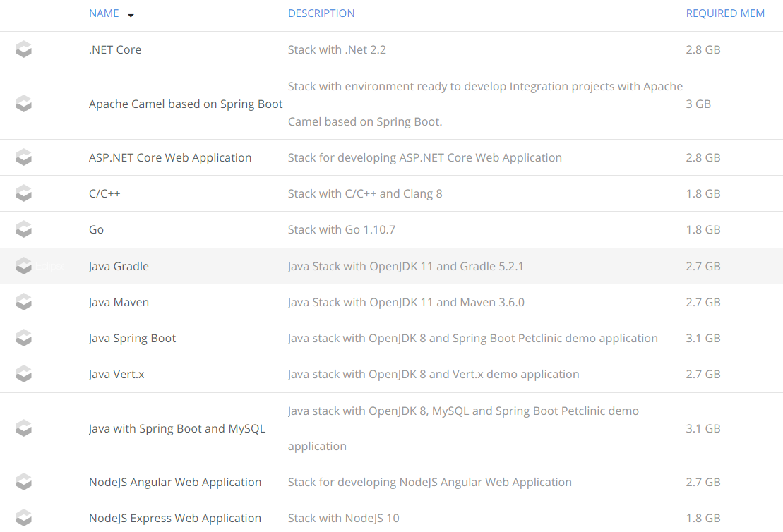Click the Java Vert.x stack icon
The image size is (783, 532).
(x=24, y=374)
